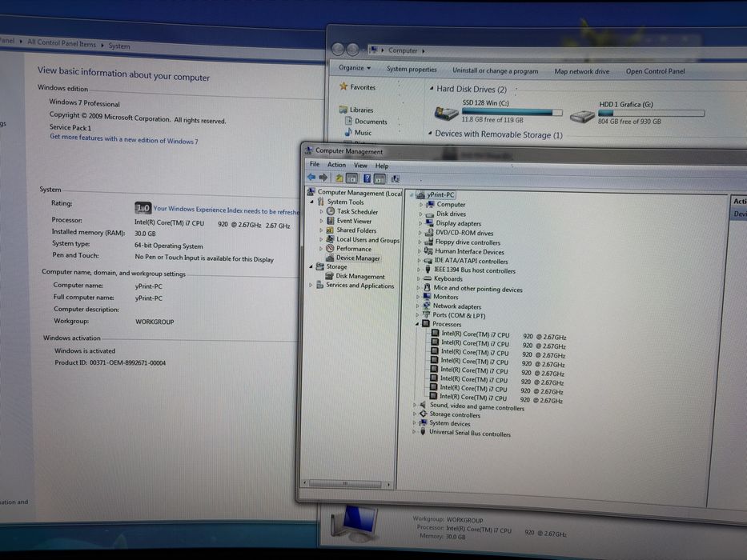Expand the System devices arrow
Viewport: 747px width, 560px height.
[x=414, y=422]
